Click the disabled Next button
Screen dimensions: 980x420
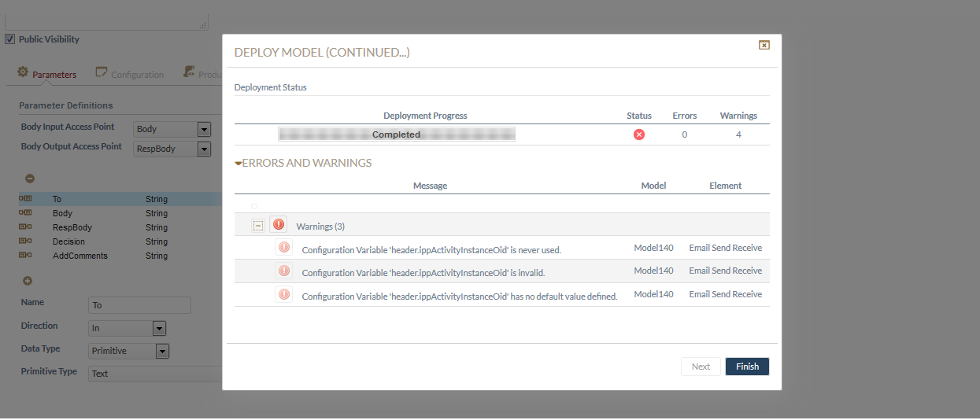(x=701, y=367)
